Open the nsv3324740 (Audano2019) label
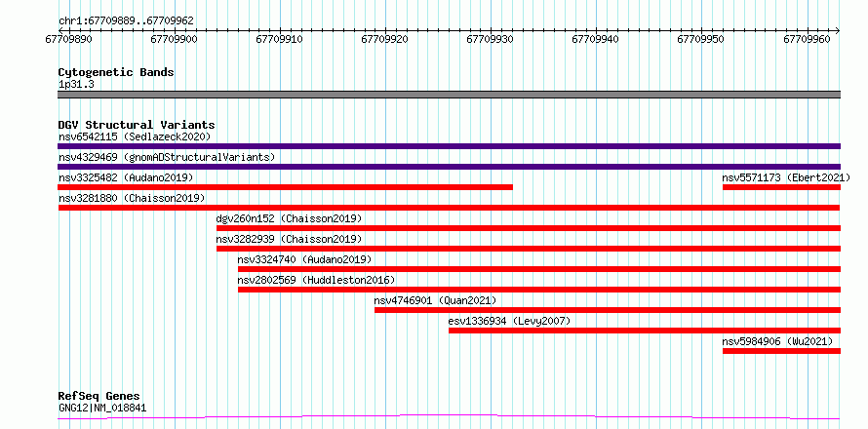Viewport: 868px width, 429px height. point(304,259)
